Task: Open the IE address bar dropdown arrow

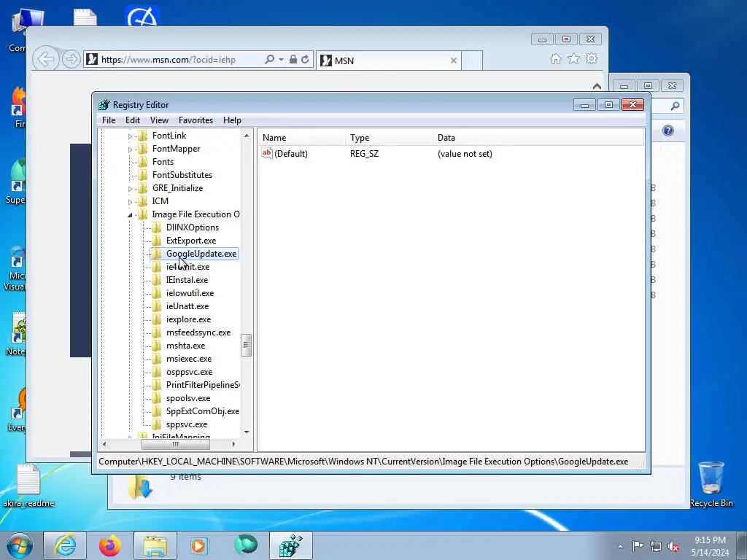Action: pyautogui.click(x=281, y=60)
